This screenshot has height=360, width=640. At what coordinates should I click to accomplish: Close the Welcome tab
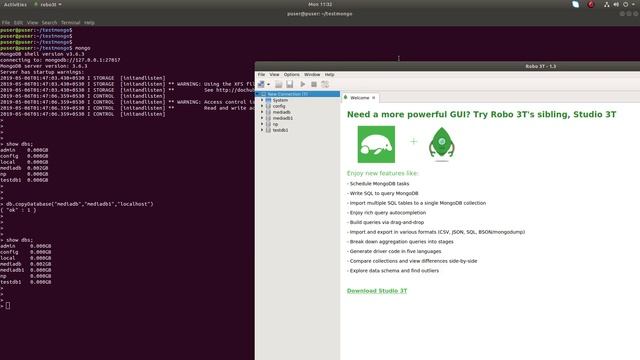click(373, 98)
